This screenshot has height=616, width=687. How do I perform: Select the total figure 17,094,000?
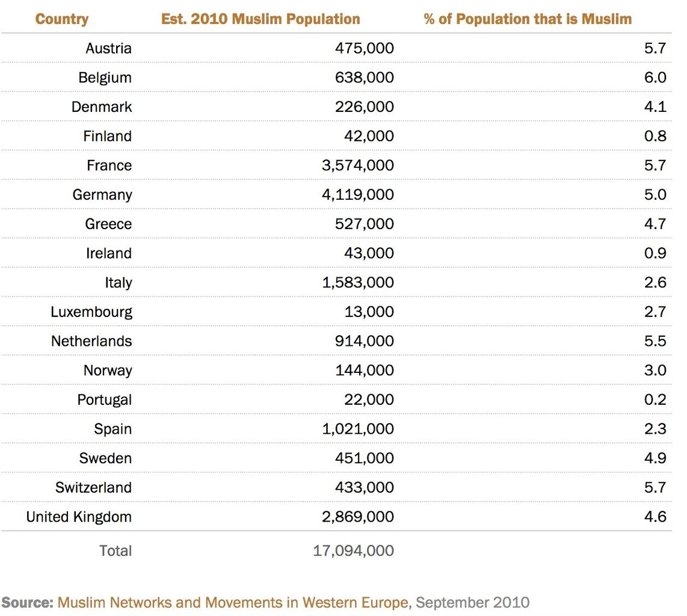point(354,550)
